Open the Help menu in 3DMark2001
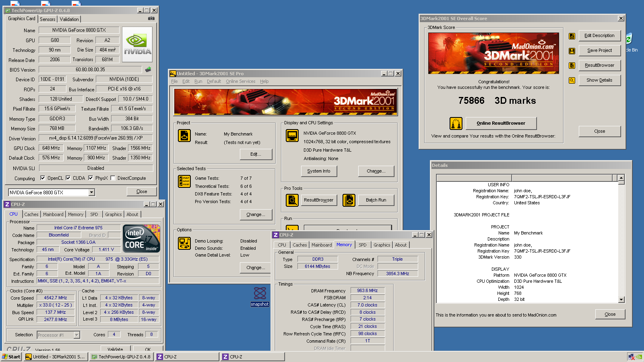644x362 pixels. click(x=264, y=81)
